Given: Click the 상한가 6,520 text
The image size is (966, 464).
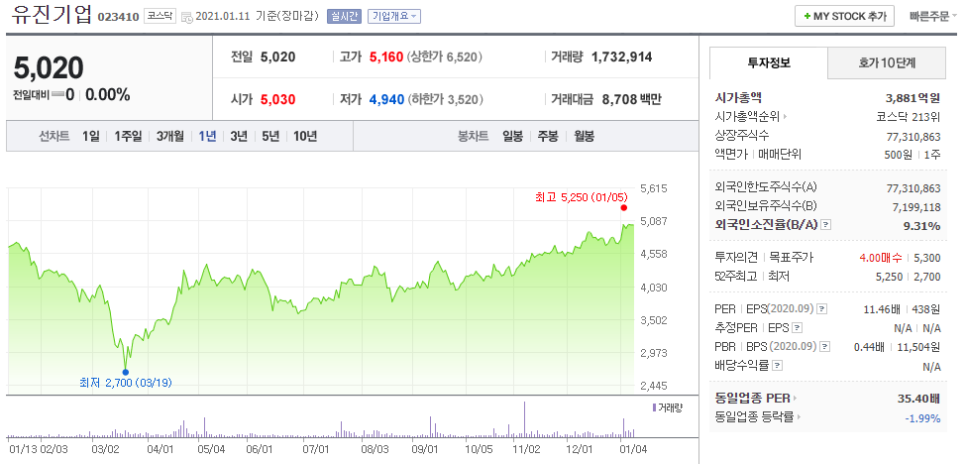Looking at the screenshot, I should [445, 57].
